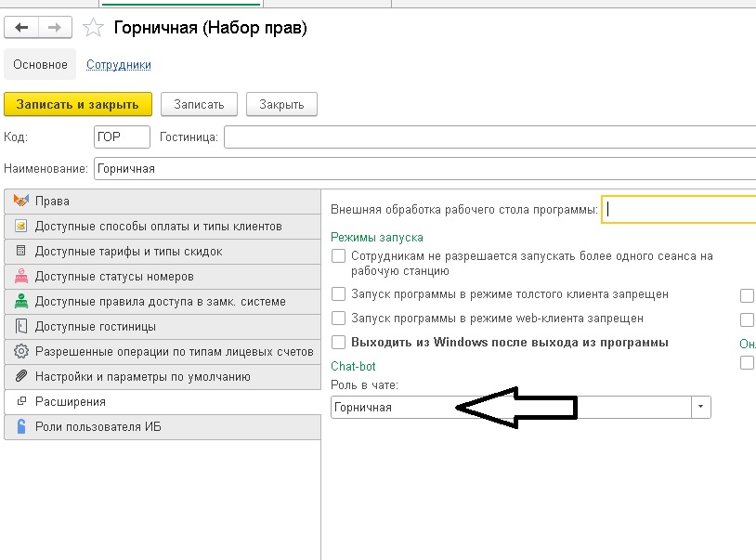
Task: Check exit Windows after program exit
Action: [339, 343]
